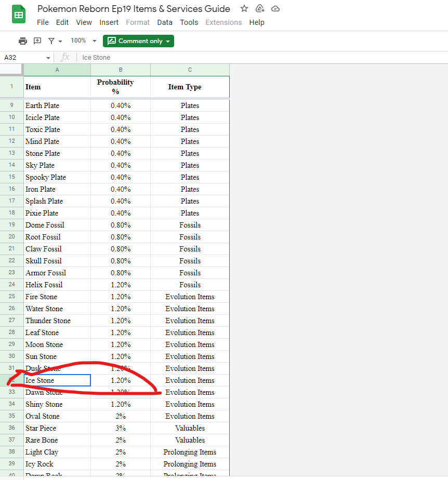Click the Mind Plate cell
Viewport: 448px width, 480px height.
[57, 141]
